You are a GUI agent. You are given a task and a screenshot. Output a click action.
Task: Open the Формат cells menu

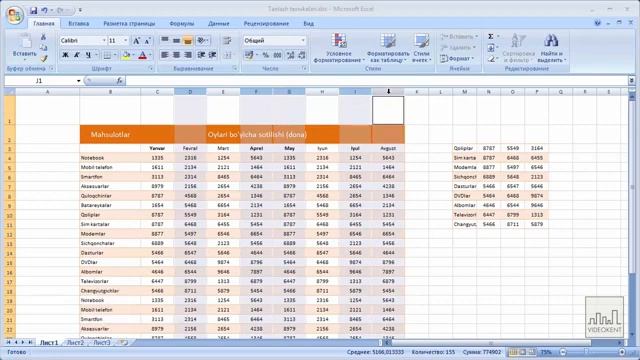pos(458,59)
